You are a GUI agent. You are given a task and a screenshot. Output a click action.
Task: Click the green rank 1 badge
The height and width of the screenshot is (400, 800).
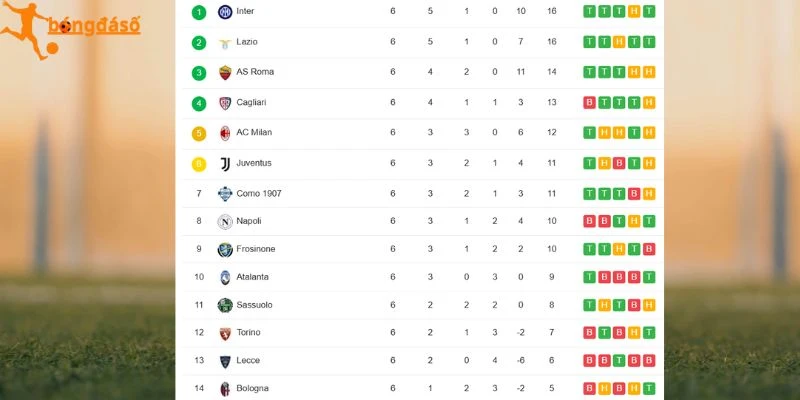199,12
